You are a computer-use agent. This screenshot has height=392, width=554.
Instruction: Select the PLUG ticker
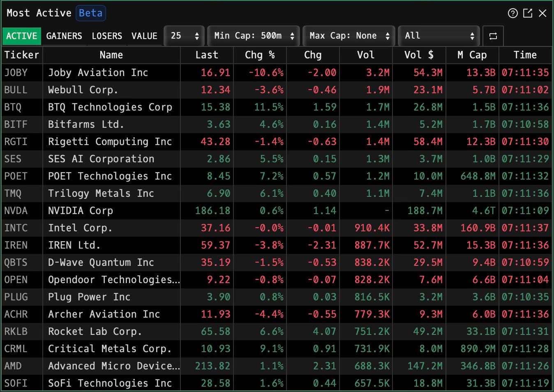click(x=16, y=297)
